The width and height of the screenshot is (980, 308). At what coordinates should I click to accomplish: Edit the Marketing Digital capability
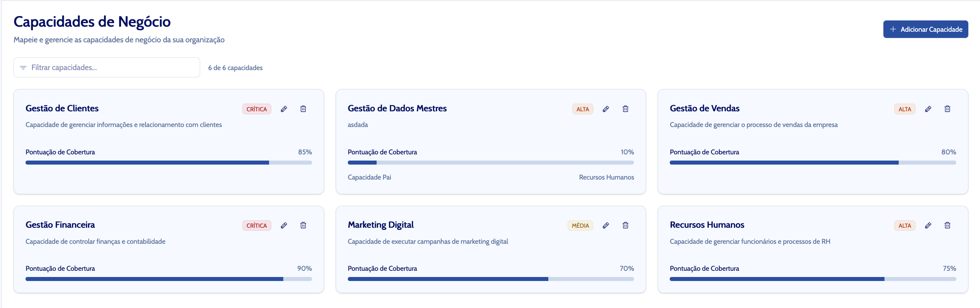click(606, 226)
